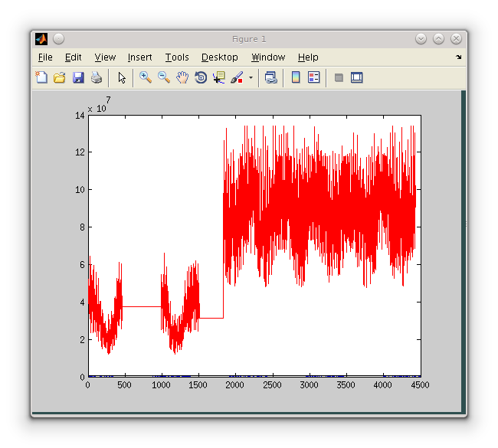Click the y-axis tick label 14
The height and width of the screenshot is (448, 498).
point(80,116)
